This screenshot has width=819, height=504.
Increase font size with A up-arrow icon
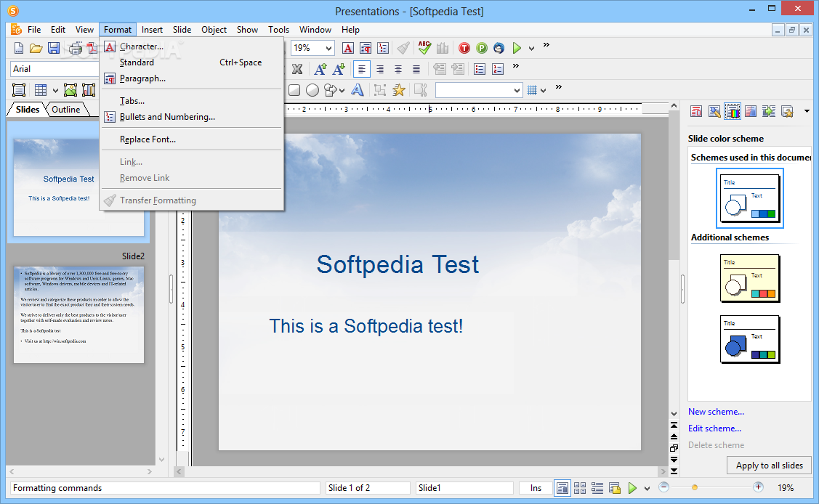pyautogui.click(x=320, y=69)
